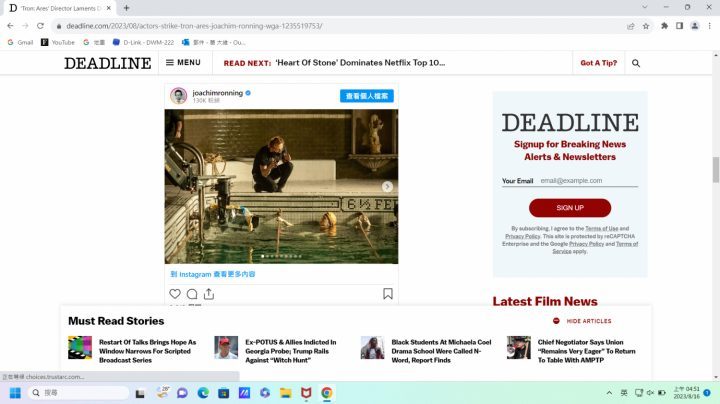Open the Chrome profile avatar
This screenshot has width=720, height=404.
click(695, 26)
